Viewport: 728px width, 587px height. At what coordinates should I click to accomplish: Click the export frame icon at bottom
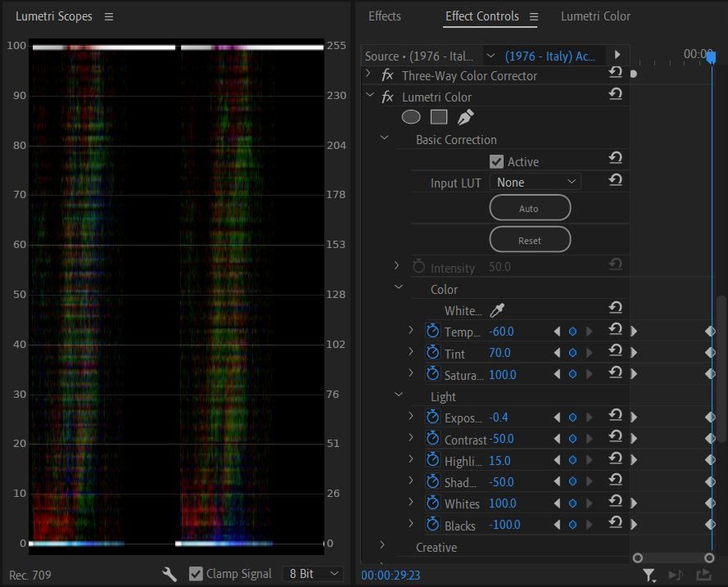pyautogui.click(x=704, y=575)
